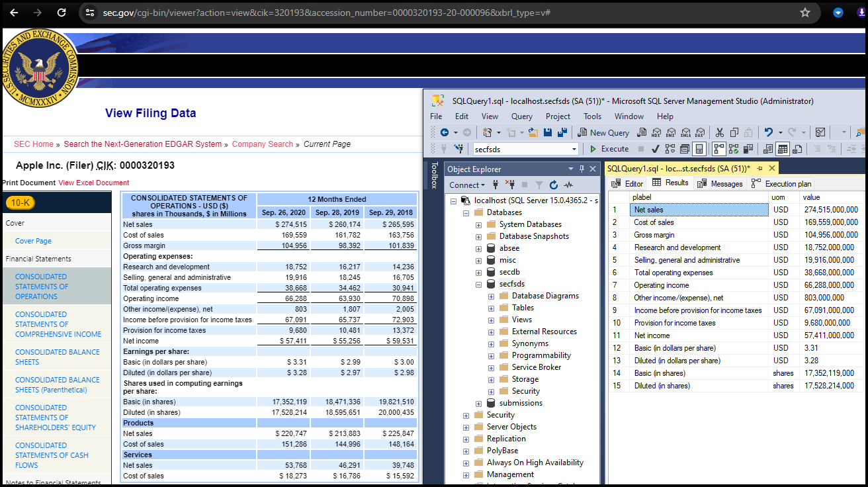This screenshot has width=868, height=487.
Task: Toggle Include Live Query Statistics
Action: [734, 148]
